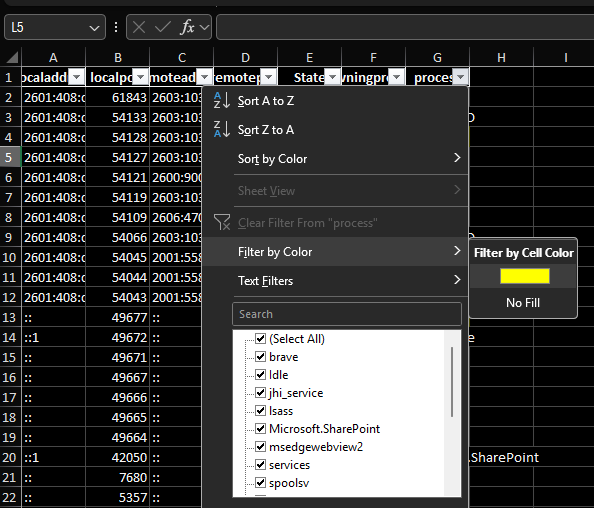The height and width of the screenshot is (508, 594).
Task: Open the Text Filters submenu
Action: [x=336, y=281]
